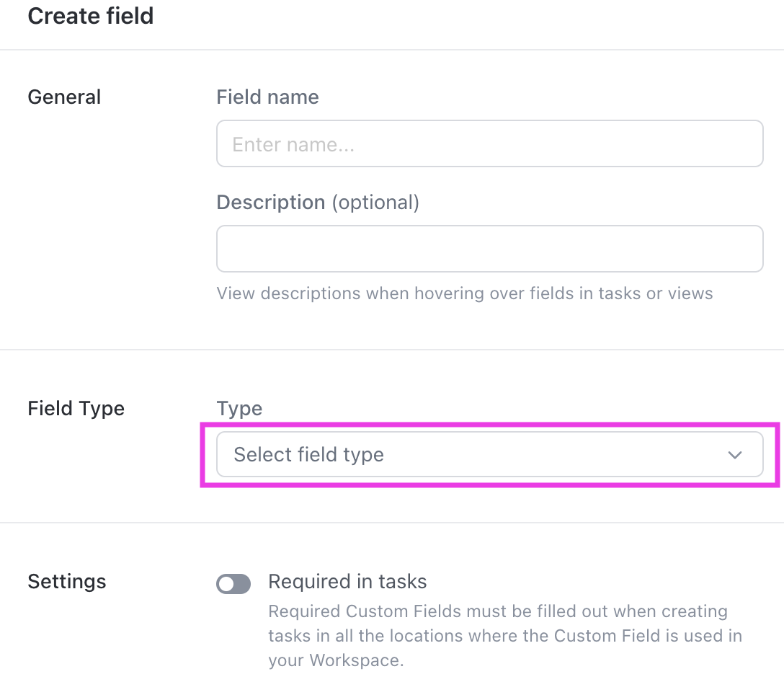Click the "Description" label above the second input
The image size is (784, 682).
click(x=270, y=203)
